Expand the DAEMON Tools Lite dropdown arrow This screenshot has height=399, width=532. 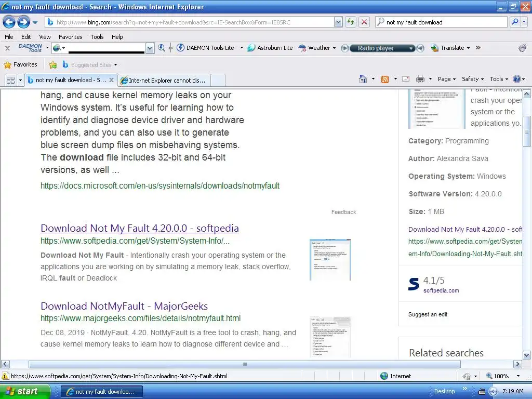(x=242, y=48)
